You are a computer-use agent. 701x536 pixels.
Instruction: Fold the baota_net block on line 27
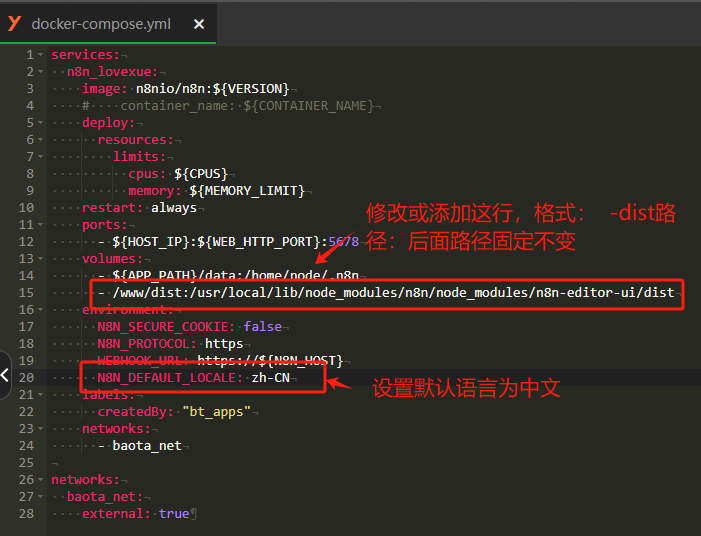point(41,496)
